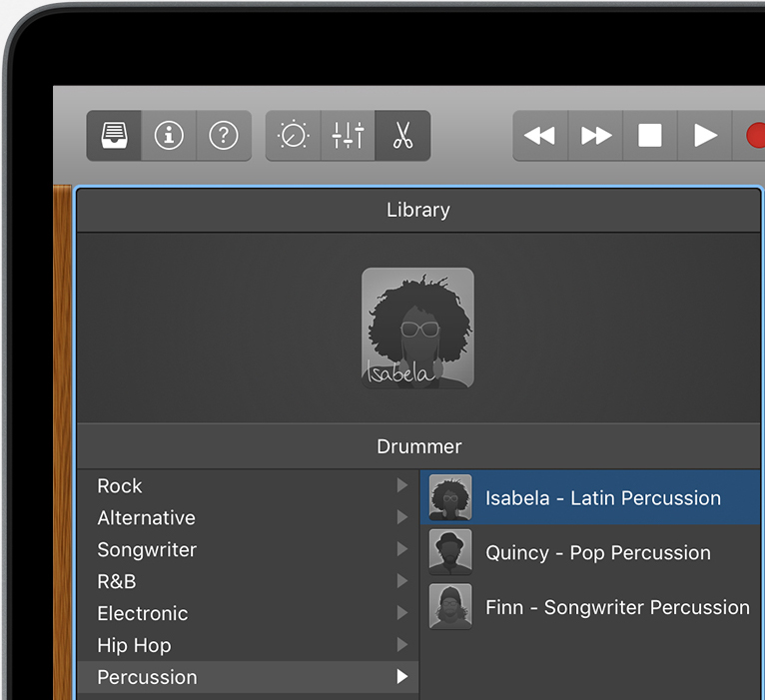The image size is (765, 700).
Task: Expand Rock genre disclosure arrow
Action: click(402, 485)
